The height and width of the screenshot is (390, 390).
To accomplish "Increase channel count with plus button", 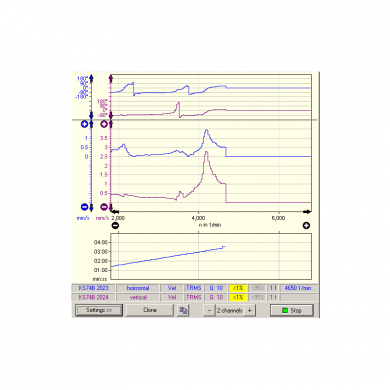I will (250, 310).
